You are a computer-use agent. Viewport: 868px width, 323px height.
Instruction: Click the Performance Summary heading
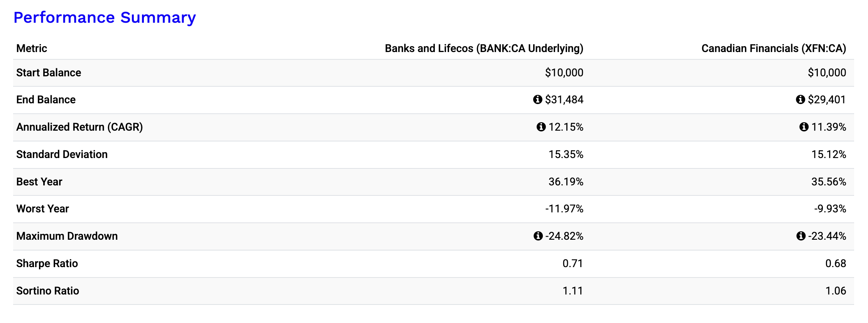105,18
